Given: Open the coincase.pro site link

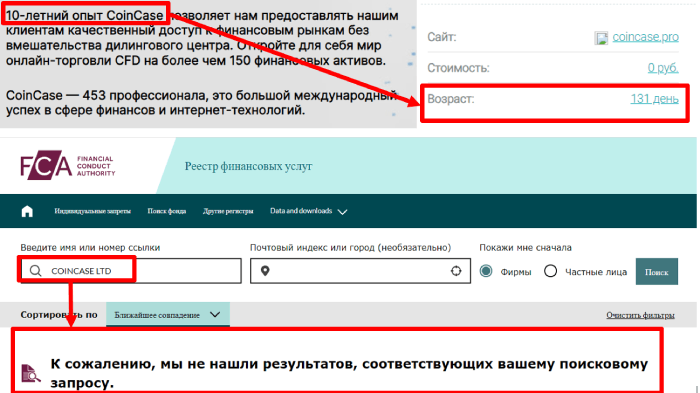Looking at the screenshot, I should pyautogui.click(x=645, y=37).
